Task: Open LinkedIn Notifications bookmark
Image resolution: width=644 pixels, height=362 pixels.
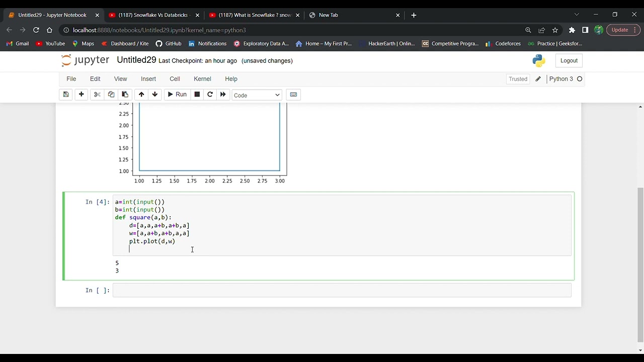Action: (x=207, y=44)
